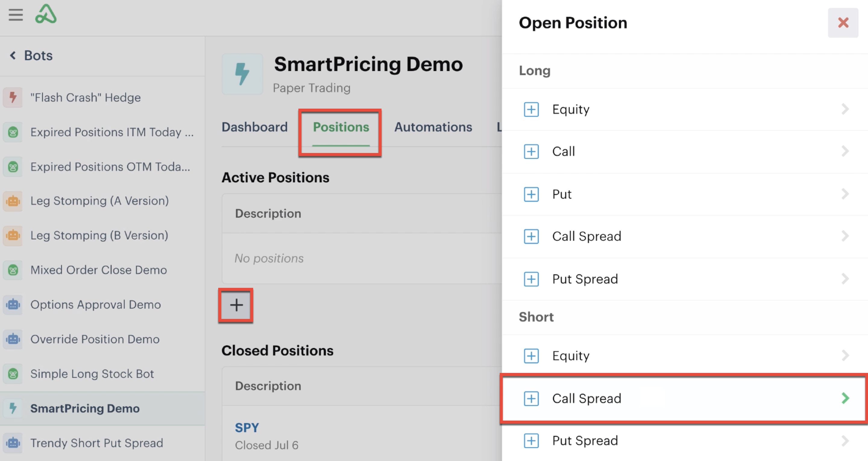Image resolution: width=868 pixels, height=461 pixels.
Task: Open the hamburger menu icon
Action: 15,15
